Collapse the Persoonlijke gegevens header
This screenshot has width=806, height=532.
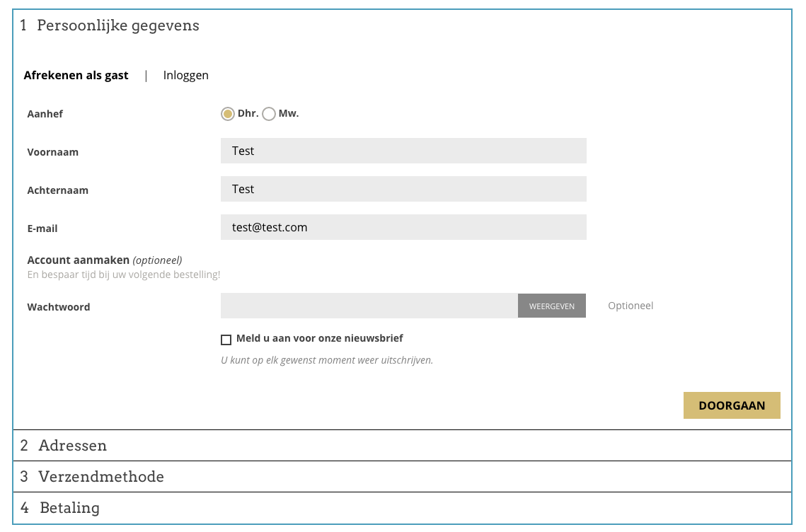pyautogui.click(x=117, y=25)
